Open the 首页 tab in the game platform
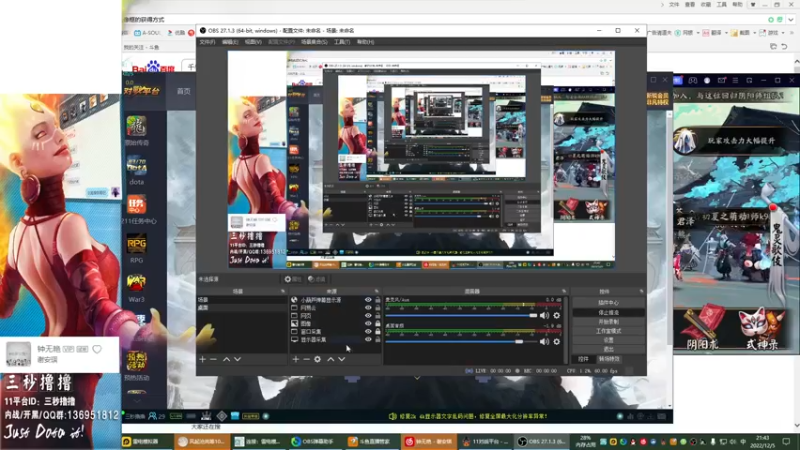 coord(184,91)
